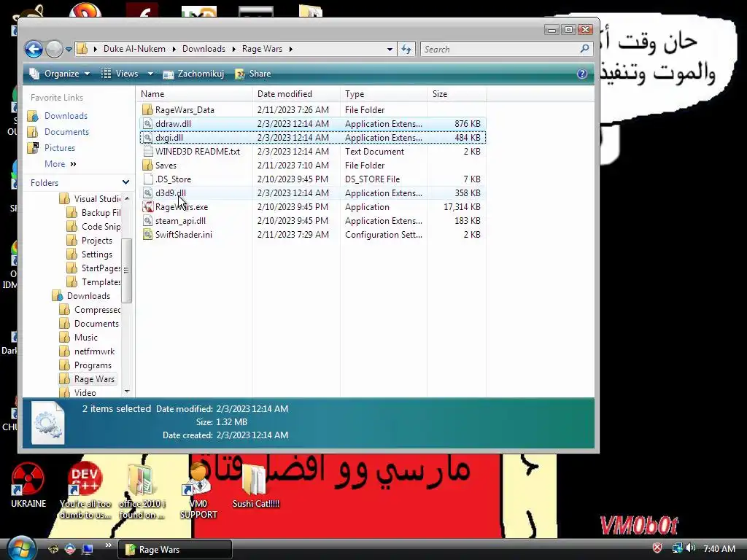Open Pictures in Favorite Links

click(60, 147)
